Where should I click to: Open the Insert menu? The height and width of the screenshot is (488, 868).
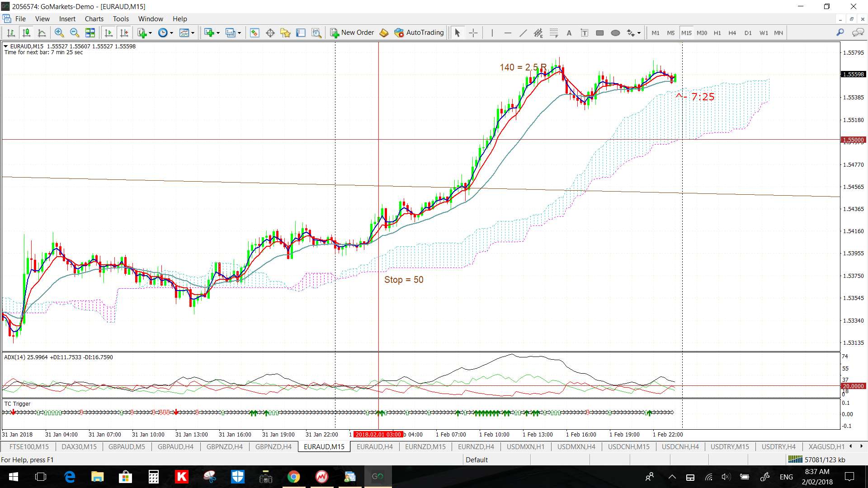point(67,19)
